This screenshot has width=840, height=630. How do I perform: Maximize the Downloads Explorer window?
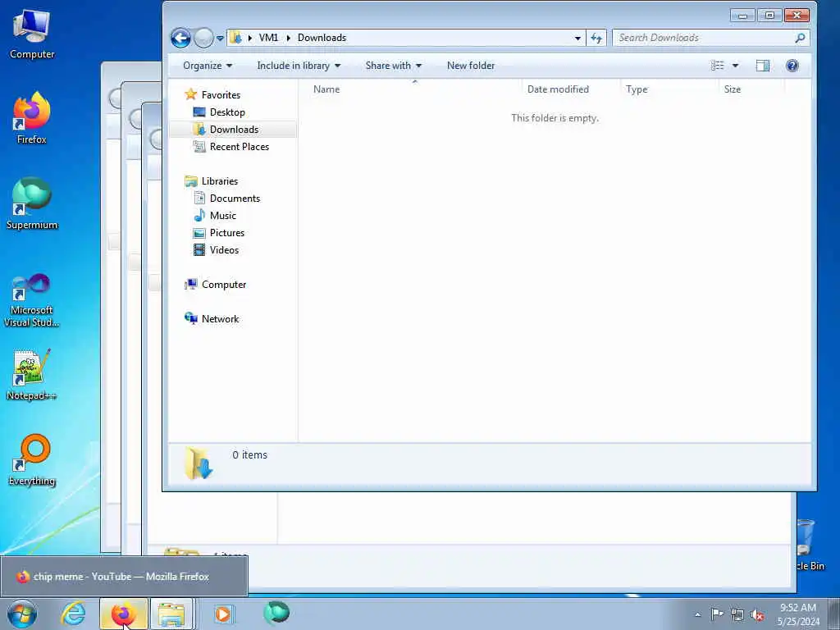(769, 16)
